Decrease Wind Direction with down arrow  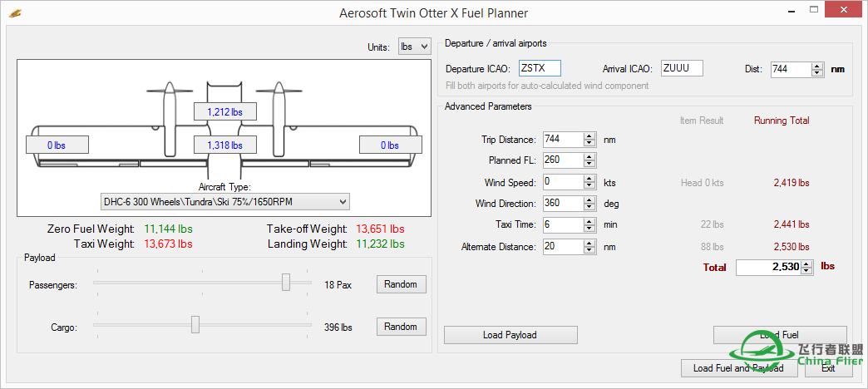pos(589,207)
